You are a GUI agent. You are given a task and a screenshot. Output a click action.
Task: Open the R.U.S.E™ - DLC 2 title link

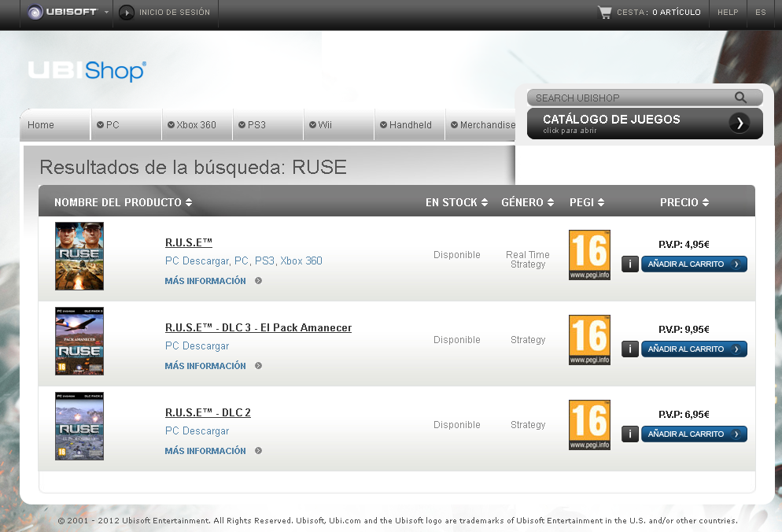tap(208, 412)
